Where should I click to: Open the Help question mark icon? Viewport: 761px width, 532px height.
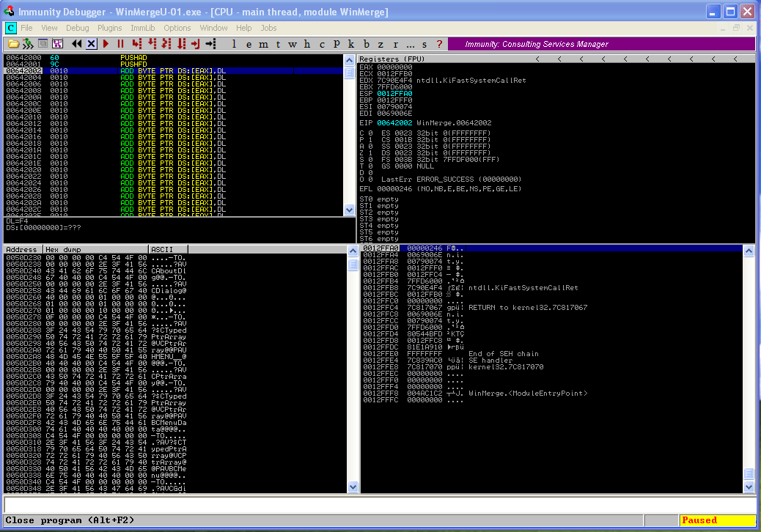(x=438, y=44)
